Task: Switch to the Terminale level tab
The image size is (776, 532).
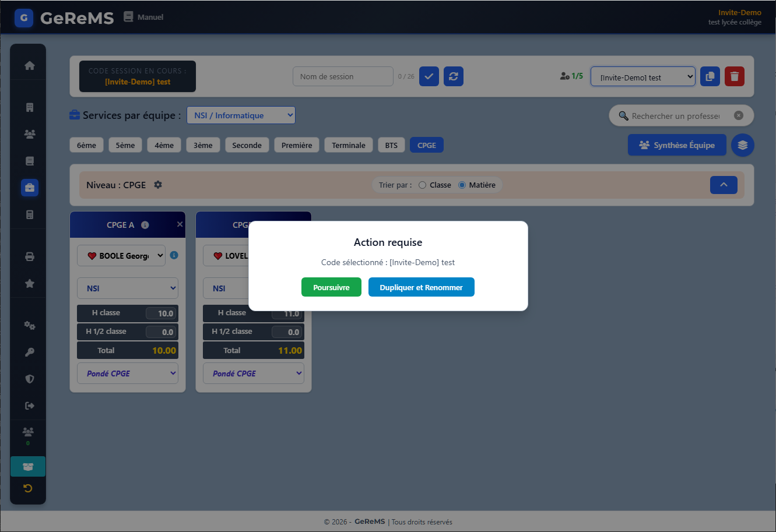Action: [349, 145]
